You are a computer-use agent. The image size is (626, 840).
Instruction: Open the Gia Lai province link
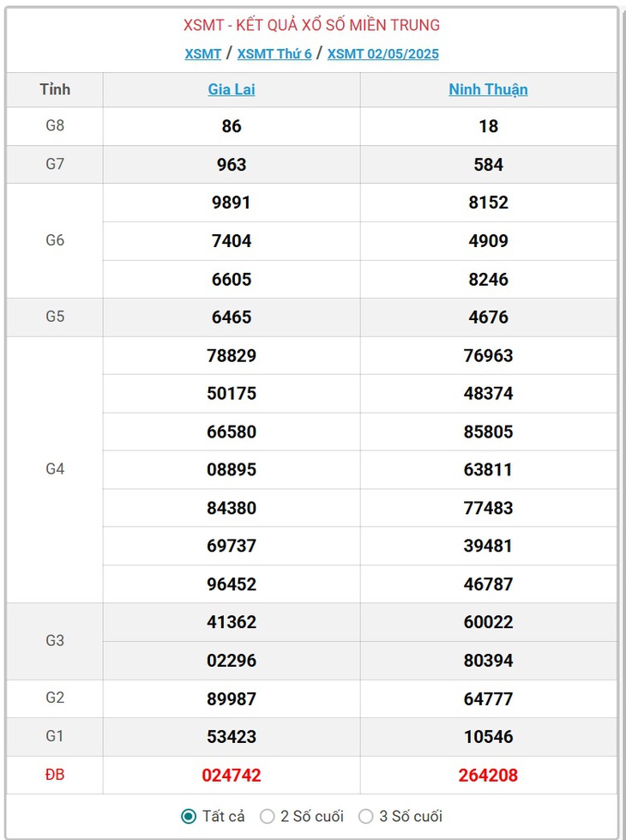click(x=232, y=89)
